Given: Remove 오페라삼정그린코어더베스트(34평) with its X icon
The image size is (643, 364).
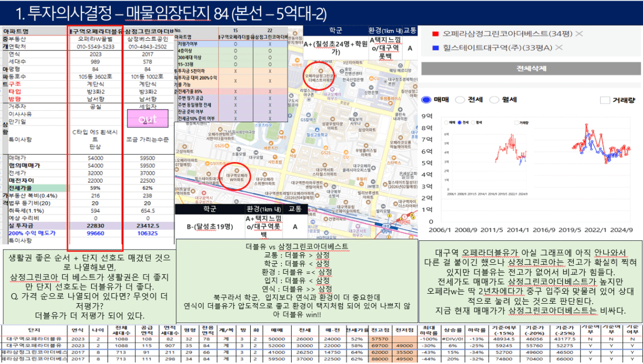Looking at the screenshot, I should [580, 34].
